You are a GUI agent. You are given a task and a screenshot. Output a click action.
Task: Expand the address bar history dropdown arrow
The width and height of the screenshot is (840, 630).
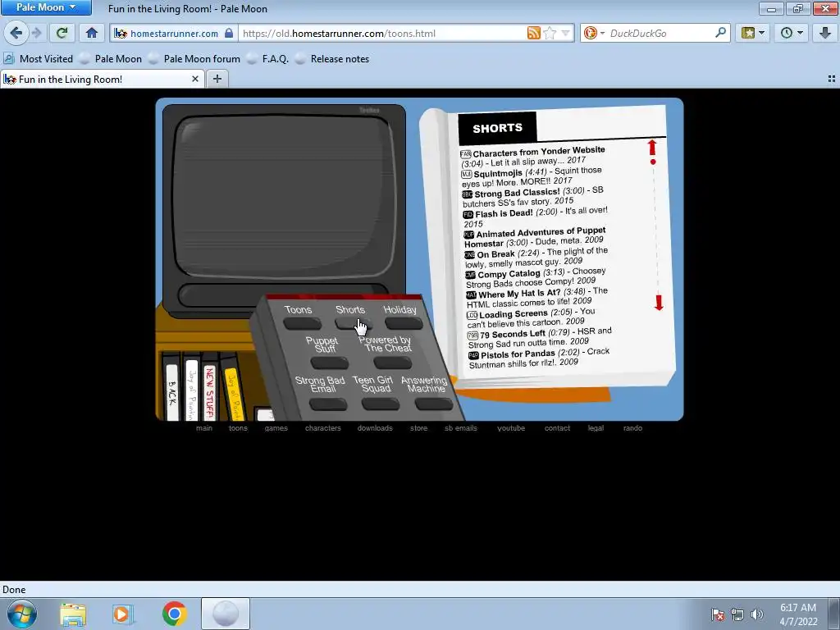(566, 33)
